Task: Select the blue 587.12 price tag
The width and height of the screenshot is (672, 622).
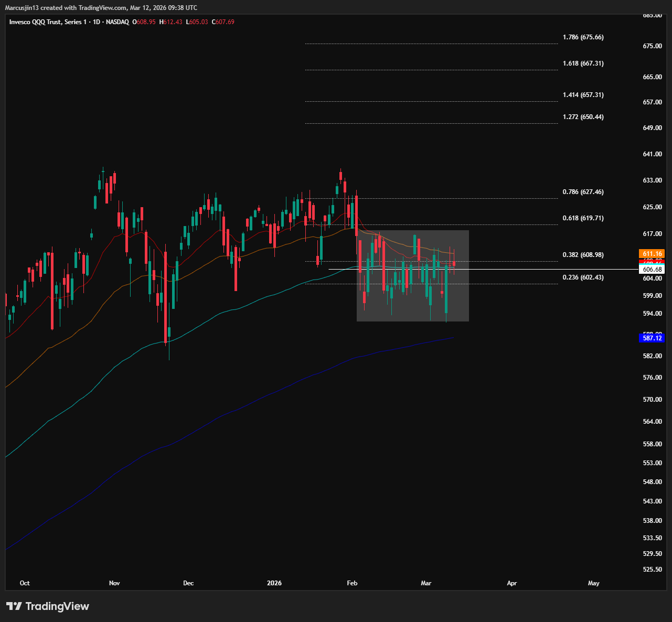Action: point(652,338)
